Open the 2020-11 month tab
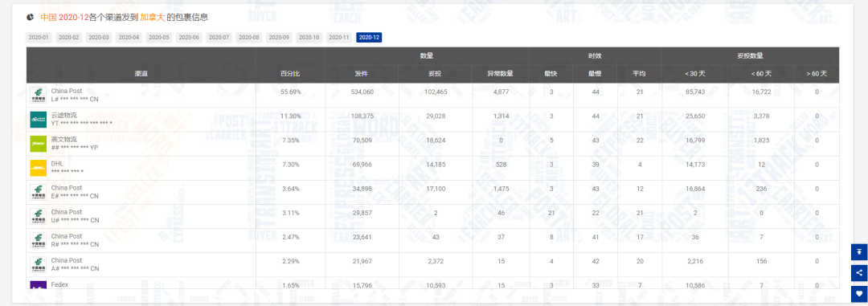868x306 pixels. tap(339, 38)
